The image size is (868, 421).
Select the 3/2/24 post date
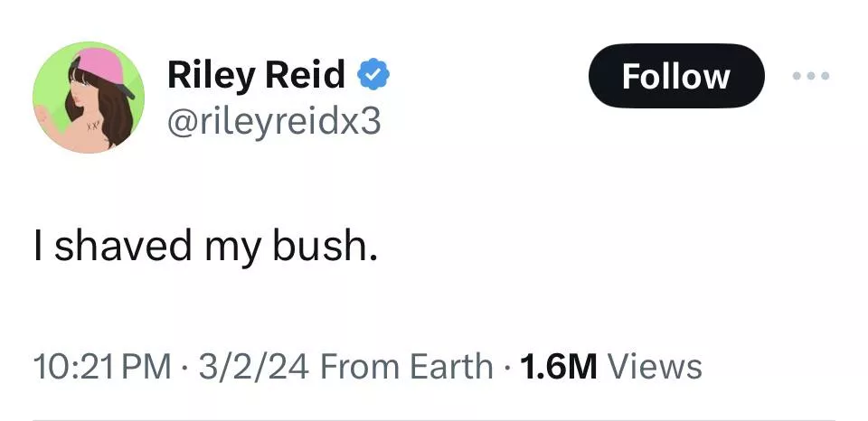(x=247, y=366)
